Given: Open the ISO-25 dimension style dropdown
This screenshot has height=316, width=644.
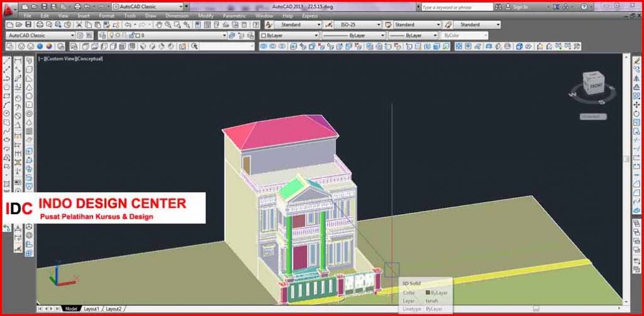Looking at the screenshot, I should click(x=358, y=25).
